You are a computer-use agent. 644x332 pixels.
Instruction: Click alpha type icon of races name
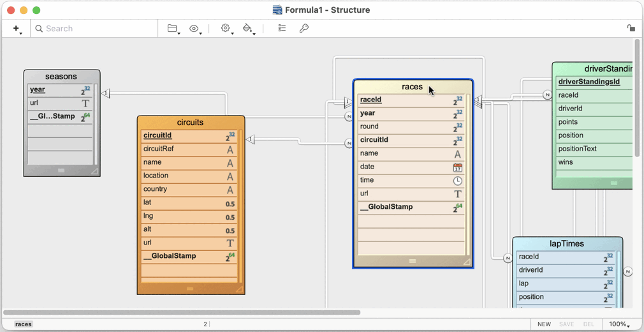click(458, 155)
